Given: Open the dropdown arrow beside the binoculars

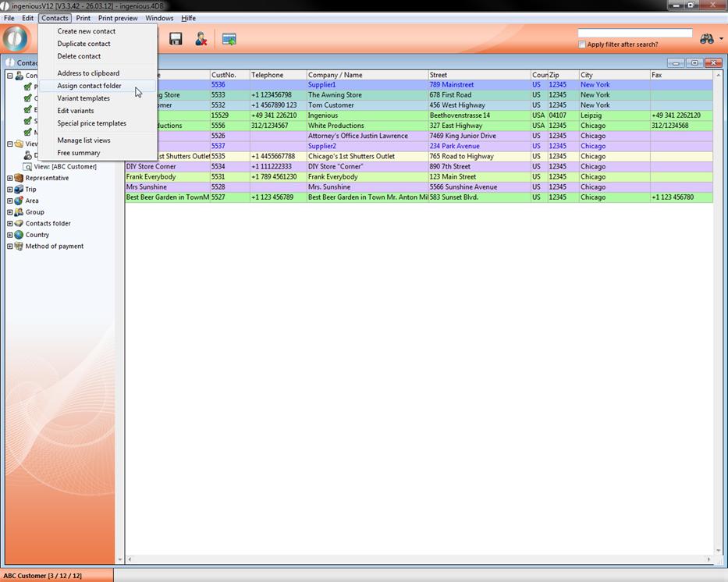Looking at the screenshot, I should 721,39.
